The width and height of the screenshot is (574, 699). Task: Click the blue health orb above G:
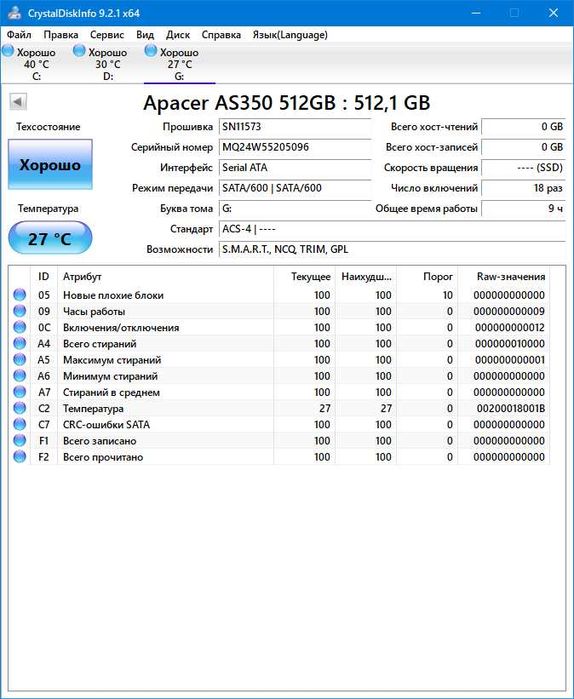(151, 51)
